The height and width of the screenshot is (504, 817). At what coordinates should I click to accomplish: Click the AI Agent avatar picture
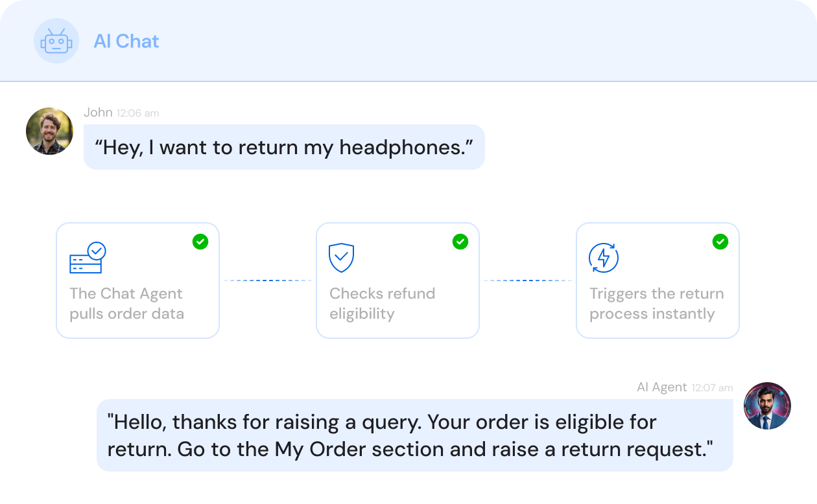click(767, 406)
